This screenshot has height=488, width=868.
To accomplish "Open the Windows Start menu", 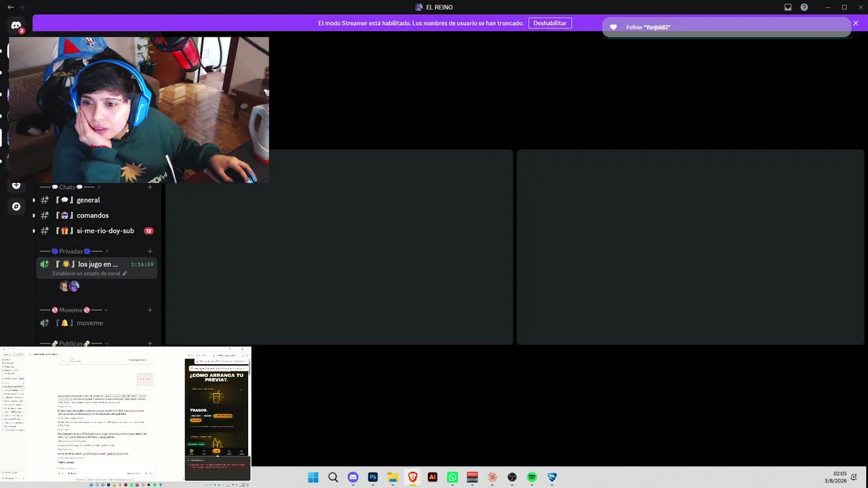I will pyautogui.click(x=313, y=477).
